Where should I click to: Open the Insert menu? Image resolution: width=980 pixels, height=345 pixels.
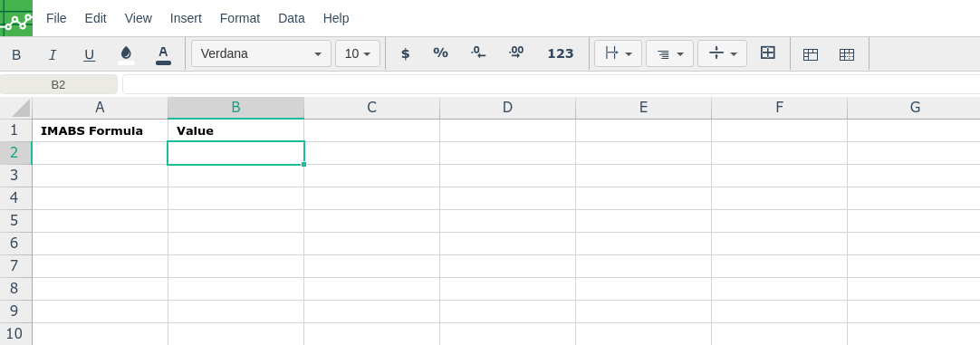[186, 18]
